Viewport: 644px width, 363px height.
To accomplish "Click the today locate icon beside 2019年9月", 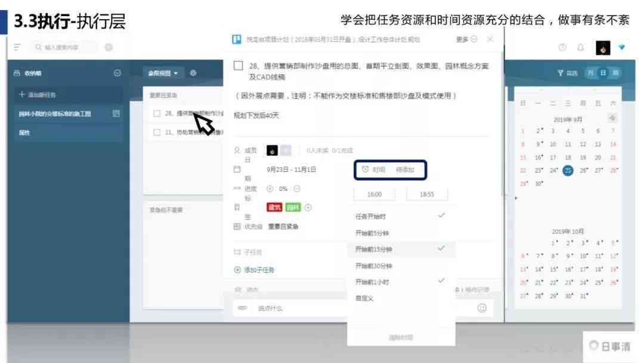I will pos(612,118).
